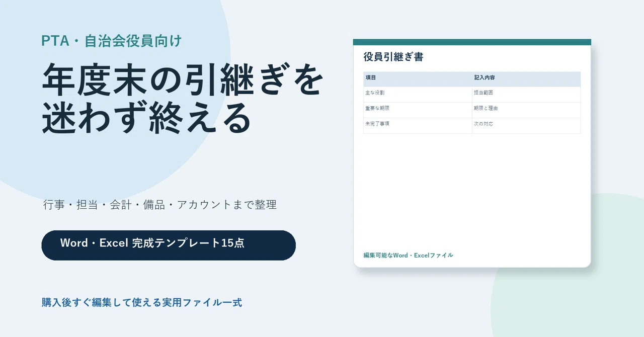
Task: Click the 購入後すぐ編集して使える実用ファイル一式 text
Action: click(x=142, y=303)
